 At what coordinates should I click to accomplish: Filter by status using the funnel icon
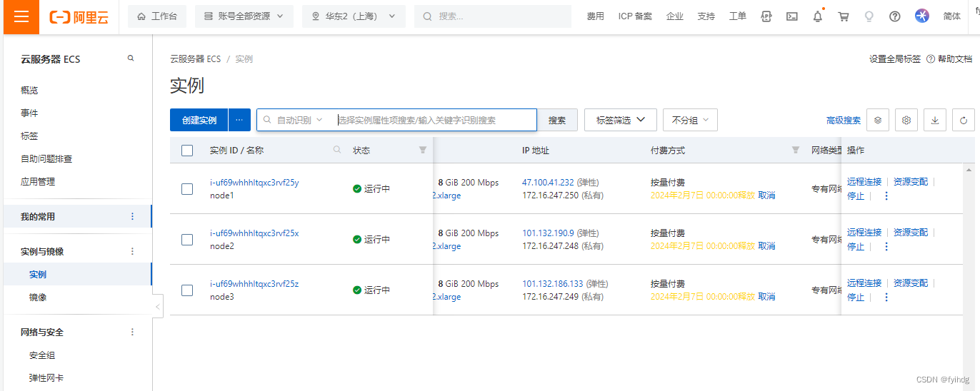pos(422,150)
